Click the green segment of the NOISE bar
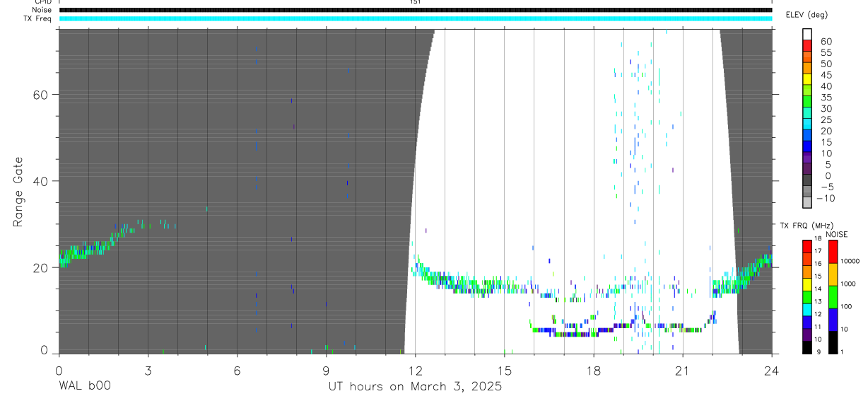Viewport: 868px width, 401px height. pos(833,296)
